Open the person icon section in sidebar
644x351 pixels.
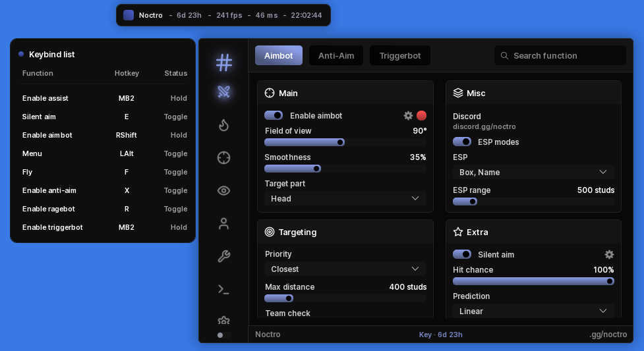(224, 223)
